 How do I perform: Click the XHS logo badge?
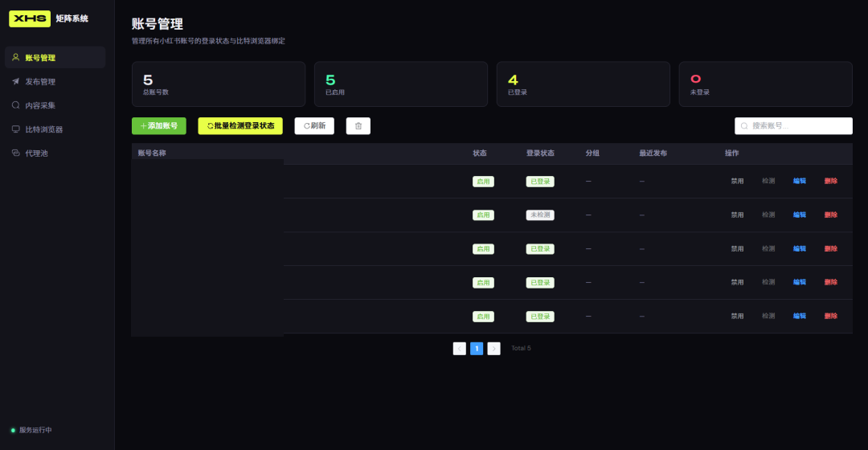[x=30, y=18]
